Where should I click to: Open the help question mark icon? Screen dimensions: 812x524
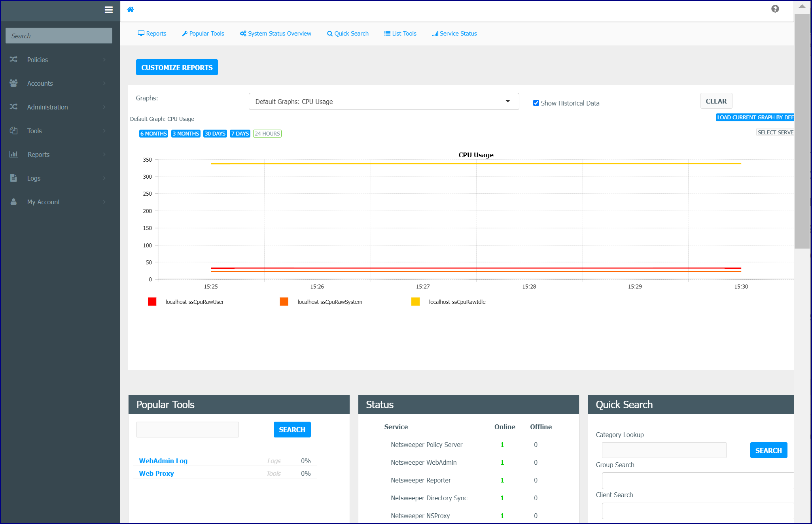click(x=775, y=9)
